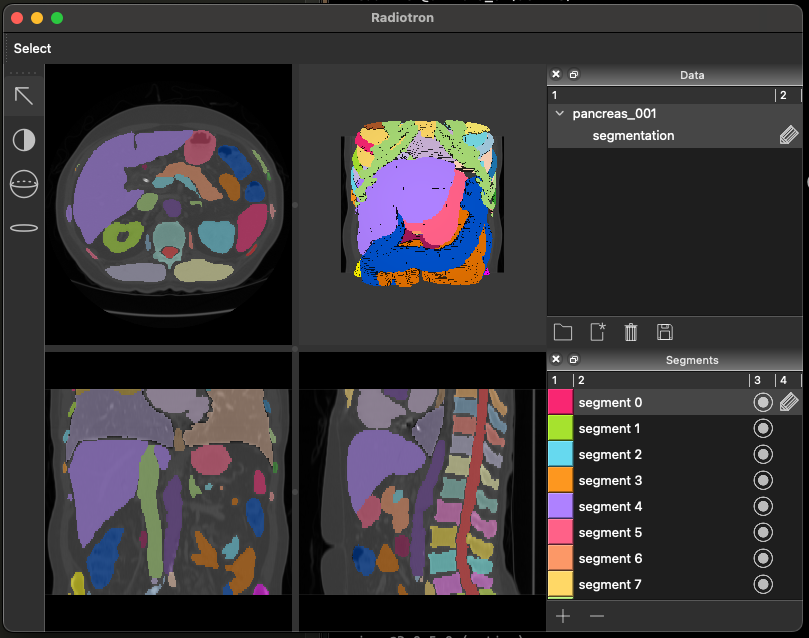The image size is (809, 638).
Task: Float the Data panel with its undock button
Action: [x=574, y=75]
